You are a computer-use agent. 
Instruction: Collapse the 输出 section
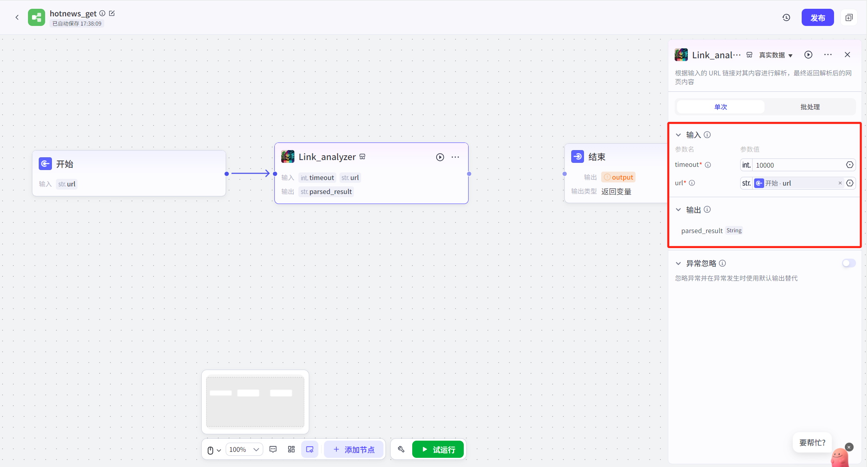pyautogui.click(x=678, y=210)
